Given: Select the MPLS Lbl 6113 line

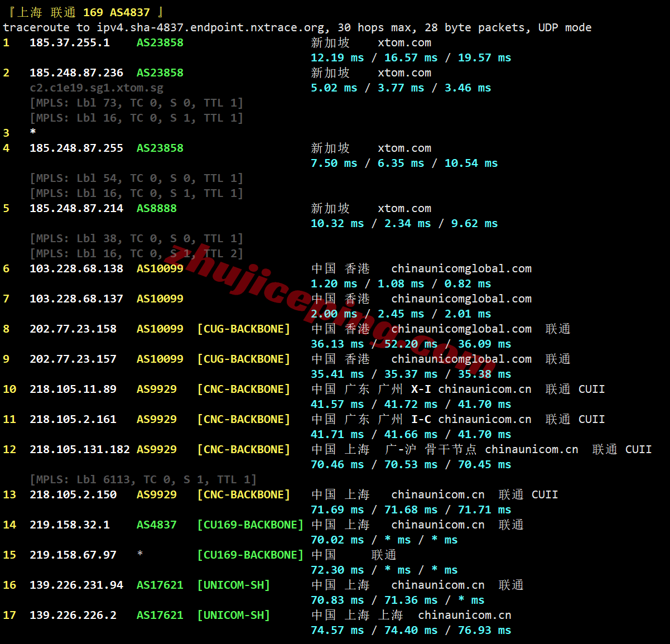Looking at the screenshot, I should click(143, 479).
